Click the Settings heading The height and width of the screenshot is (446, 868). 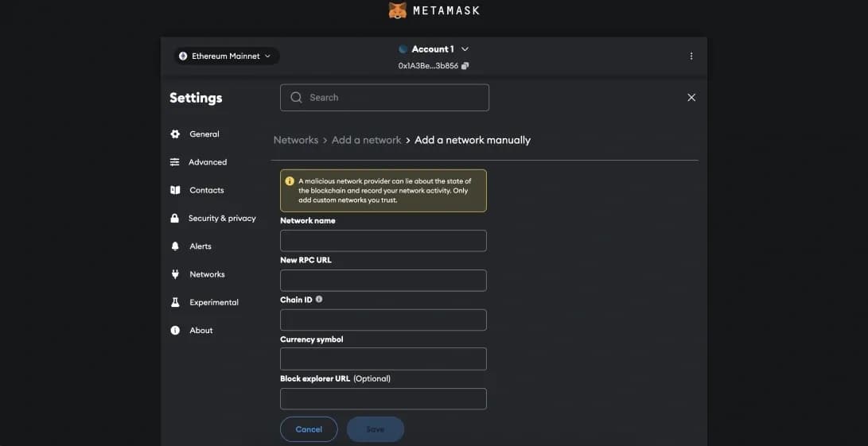196,98
